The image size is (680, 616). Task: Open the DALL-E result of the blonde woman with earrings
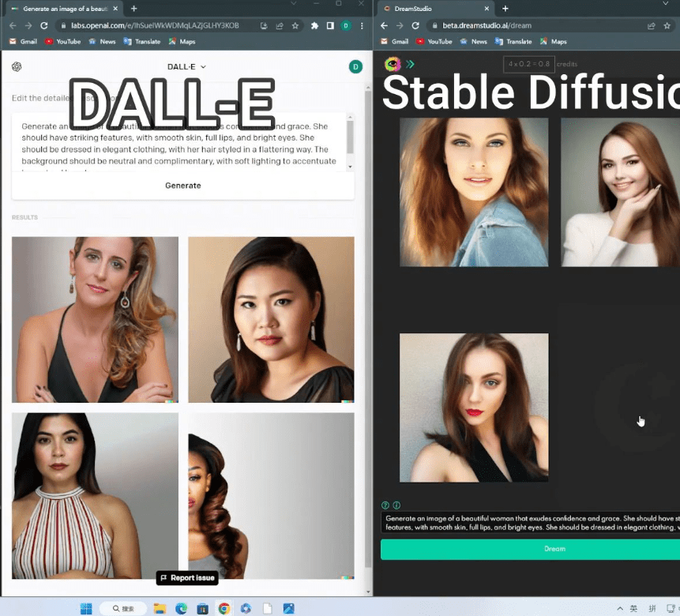(95, 320)
